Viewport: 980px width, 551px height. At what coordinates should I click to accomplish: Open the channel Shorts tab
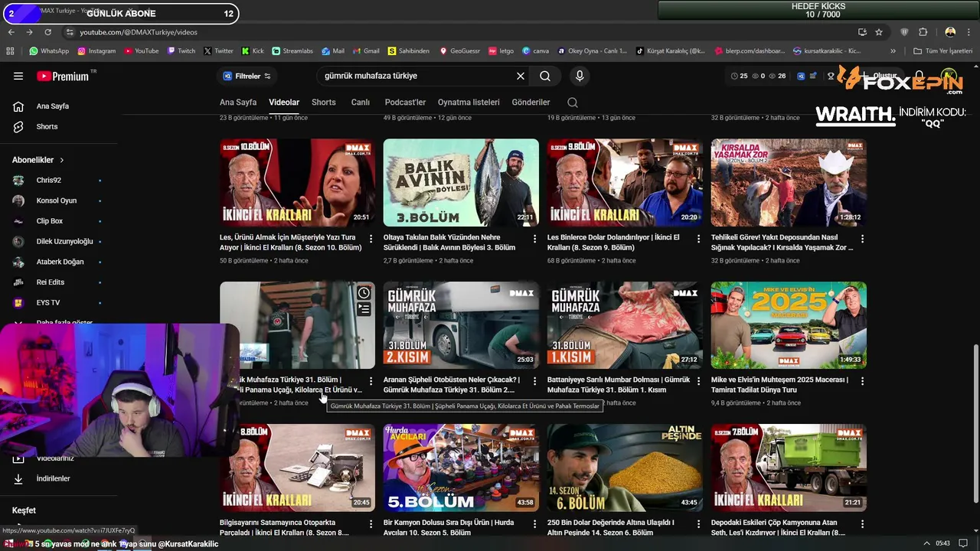(x=324, y=103)
